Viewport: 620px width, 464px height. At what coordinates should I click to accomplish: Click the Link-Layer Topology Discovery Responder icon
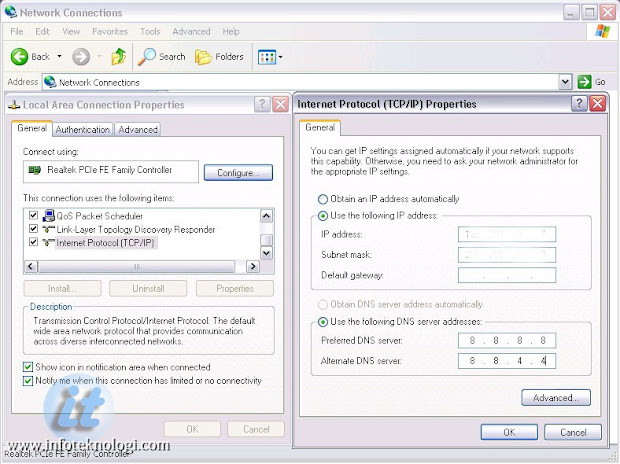click(48, 229)
